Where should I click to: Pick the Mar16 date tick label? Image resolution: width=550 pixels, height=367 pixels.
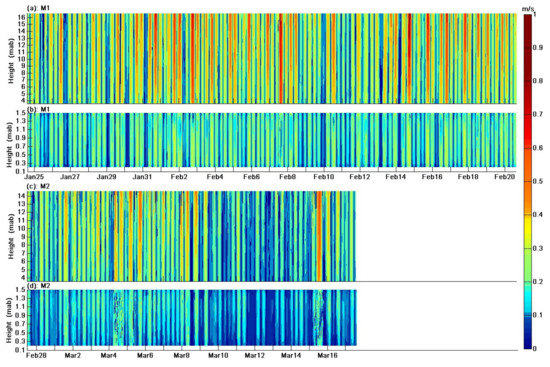[327, 355]
